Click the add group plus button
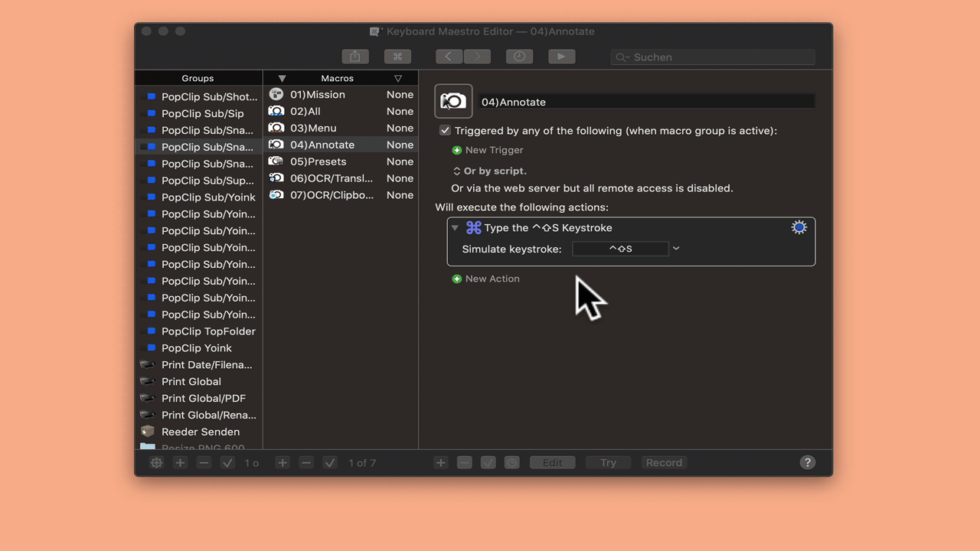 [180, 462]
